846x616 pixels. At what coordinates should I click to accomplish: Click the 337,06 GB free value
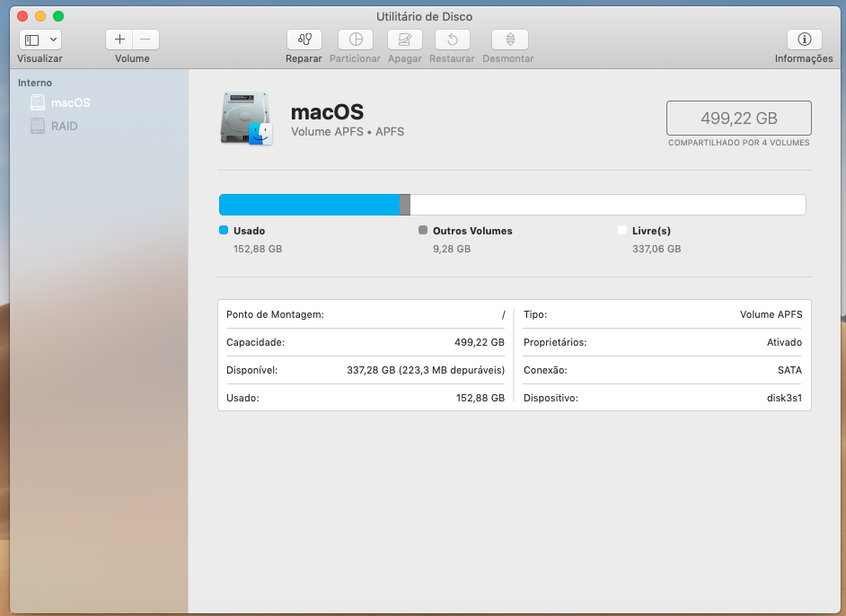click(657, 249)
